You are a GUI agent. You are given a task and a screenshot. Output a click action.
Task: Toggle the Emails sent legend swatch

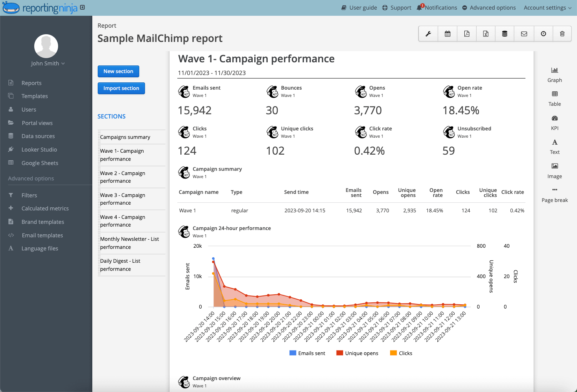click(x=293, y=353)
